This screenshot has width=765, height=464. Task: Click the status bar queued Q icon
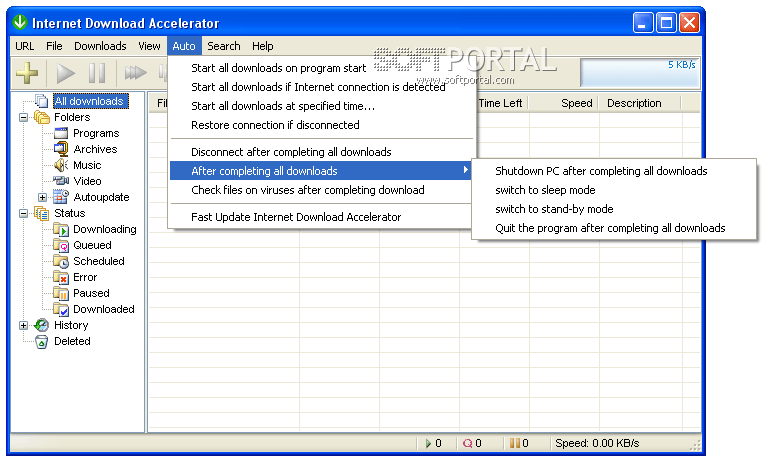(467, 443)
